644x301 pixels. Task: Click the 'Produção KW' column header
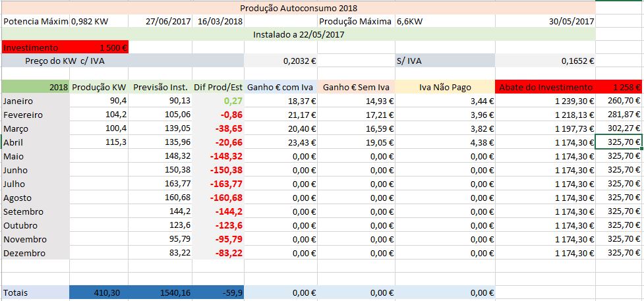[x=99, y=87]
